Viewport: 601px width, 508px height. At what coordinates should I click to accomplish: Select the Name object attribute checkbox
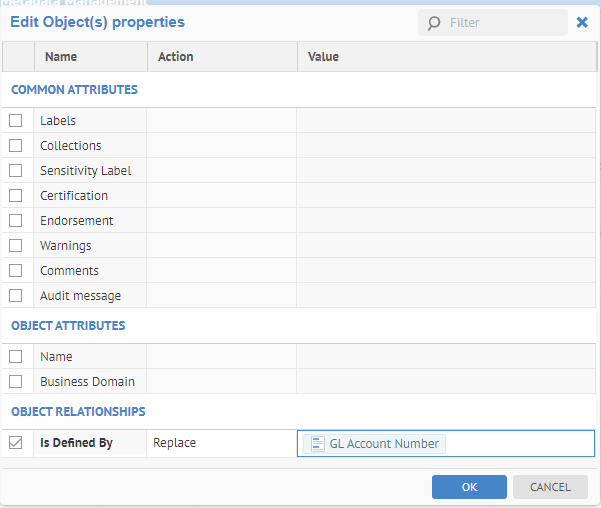point(16,357)
